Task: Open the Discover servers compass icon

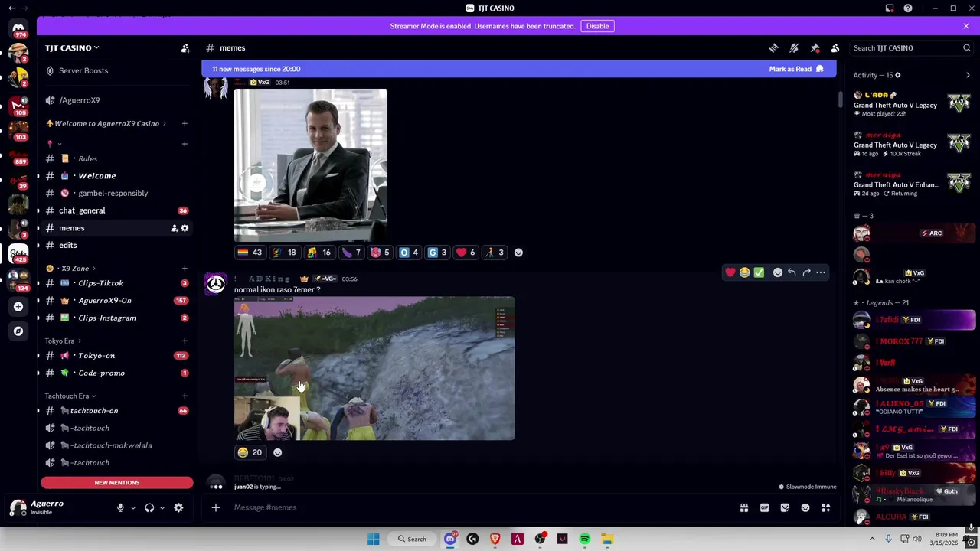Action: (x=18, y=331)
